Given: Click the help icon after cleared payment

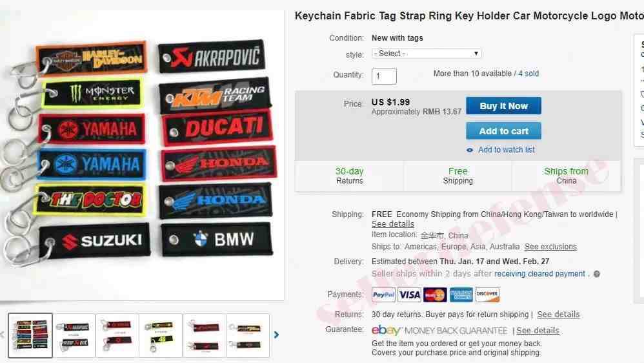Looking at the screenshot, I should 597,274.
